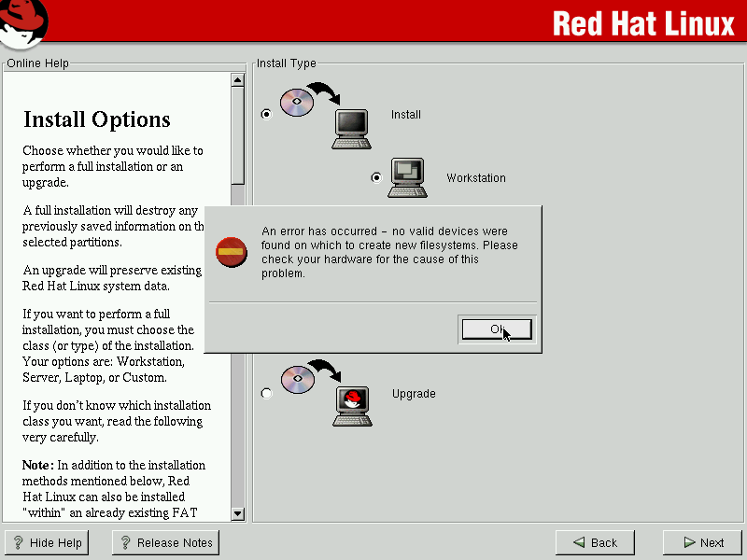Click the red error stop icon
Screen dimensions: 747x560
(231, 252)
